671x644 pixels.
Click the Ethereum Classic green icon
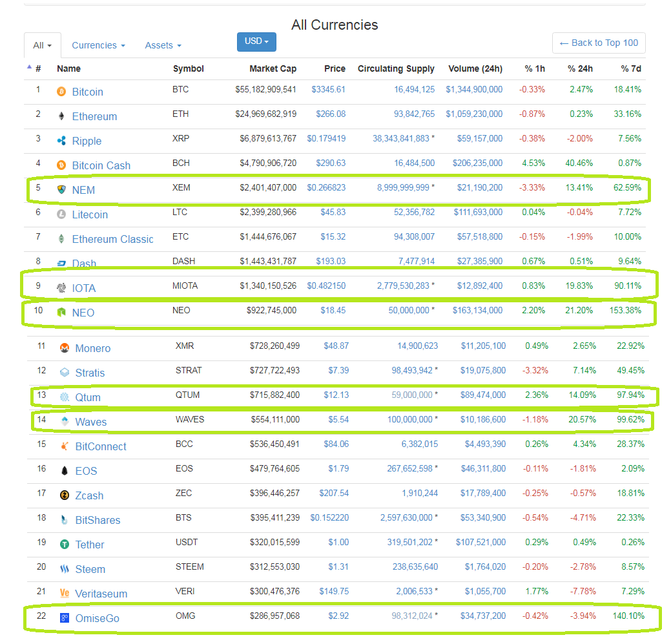(x=61, y=239)
